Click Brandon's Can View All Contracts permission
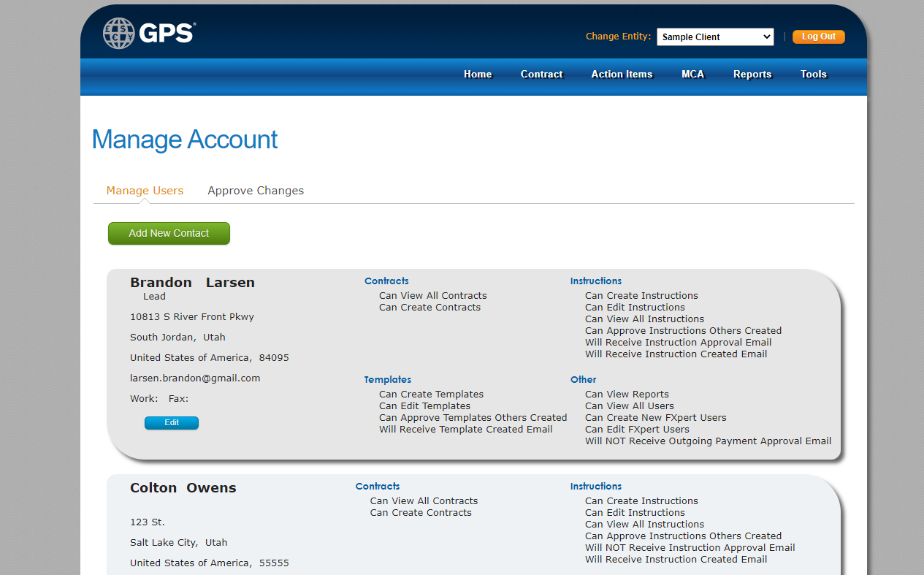This screenshot has width=924, height=575. coord(432,296)
